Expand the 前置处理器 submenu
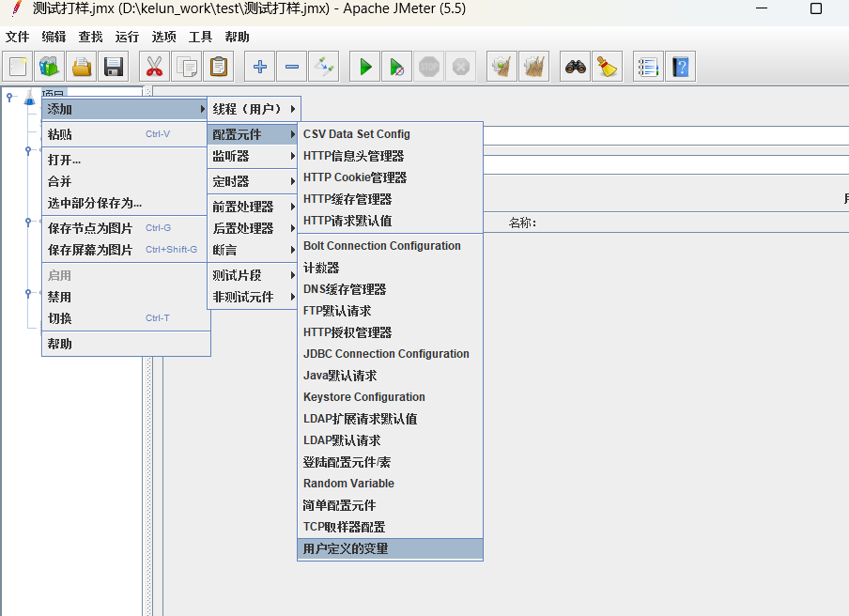Viewport: 849px width, 616px height. tap(253, 207)
